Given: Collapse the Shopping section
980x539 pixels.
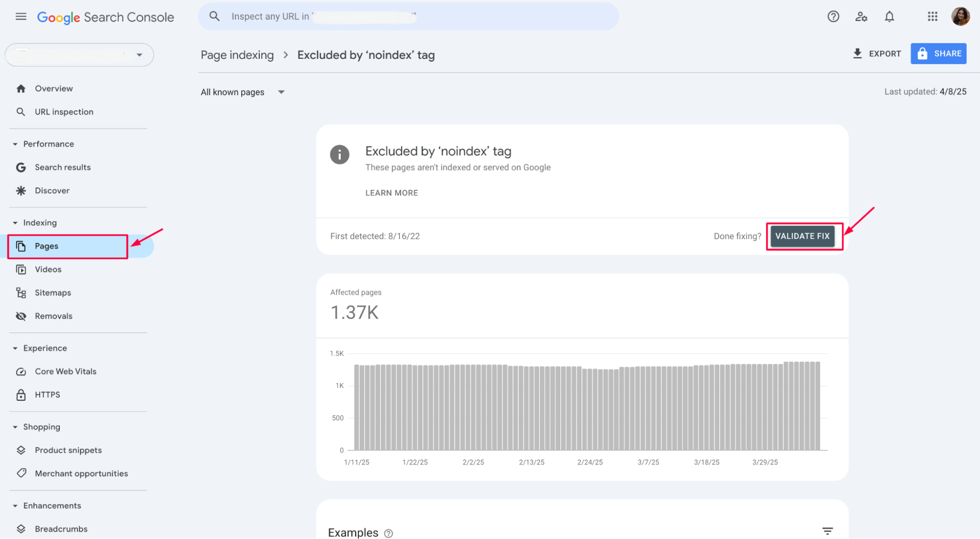Looking at the screenshot, I should (15, 427).
